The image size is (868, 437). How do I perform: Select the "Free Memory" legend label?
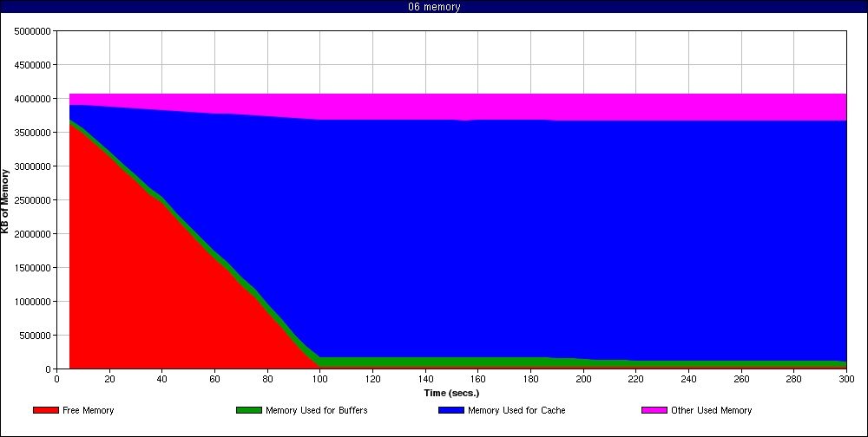[x=88, y=410]
